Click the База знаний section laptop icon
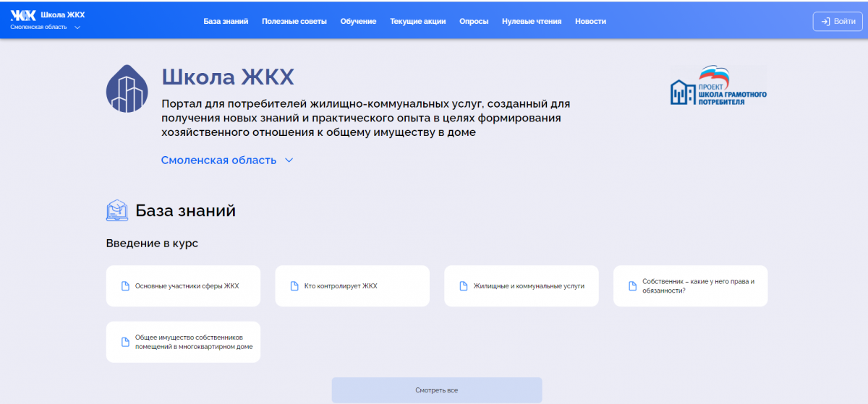This screenshot has width=868, height=404. pos(117,210)
